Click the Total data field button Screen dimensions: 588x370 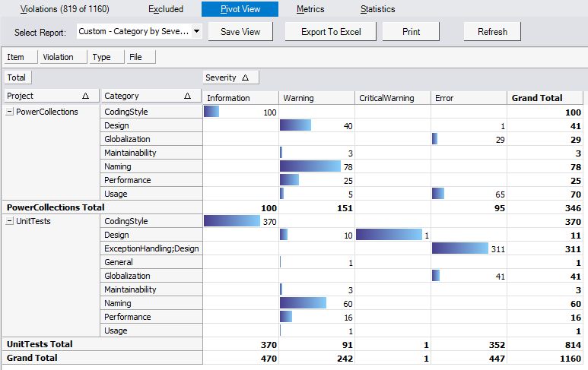coord(17,77)
